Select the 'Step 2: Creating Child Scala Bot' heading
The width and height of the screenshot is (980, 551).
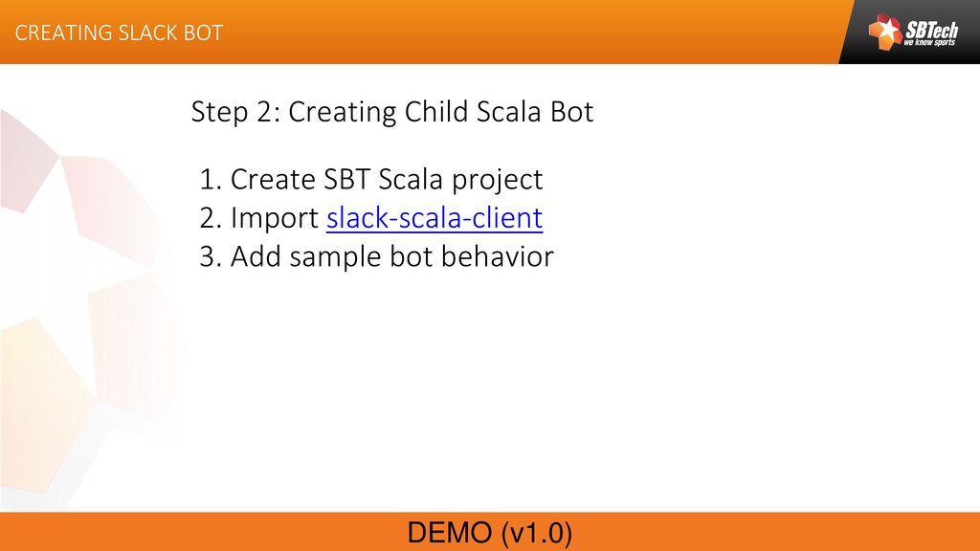(x=392, y=113)
